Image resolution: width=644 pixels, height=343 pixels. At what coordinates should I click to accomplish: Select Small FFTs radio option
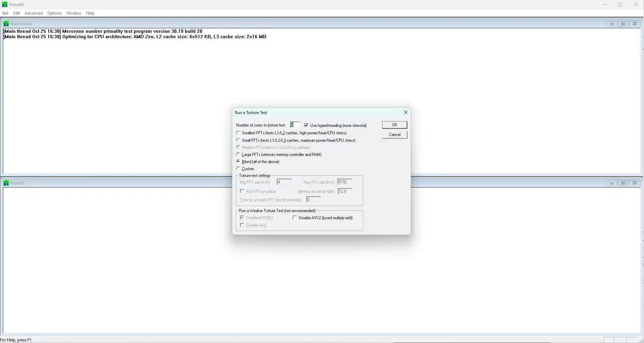click(x=238, y=140)
